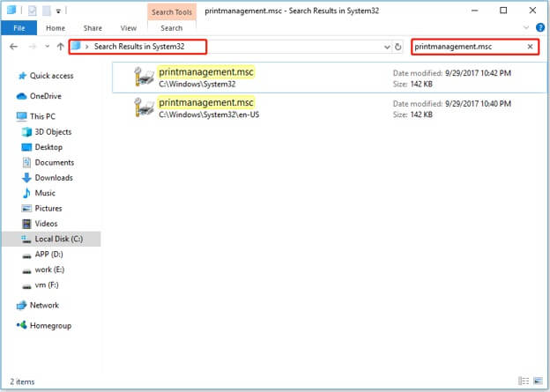550x392 pixels.
Task: Open Help with the question mark icon
Action: pyautogui.click(x=540, y=27)
